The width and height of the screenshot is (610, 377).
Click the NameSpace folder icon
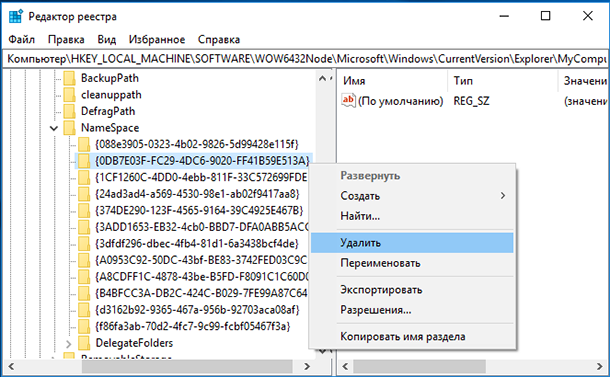(x=69, y=128)
